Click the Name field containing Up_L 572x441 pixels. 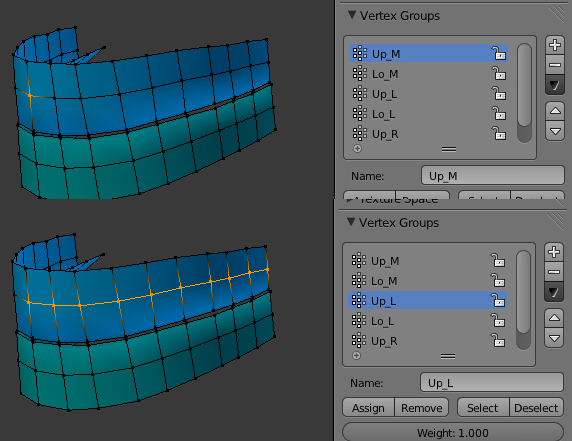pos(492,383)
